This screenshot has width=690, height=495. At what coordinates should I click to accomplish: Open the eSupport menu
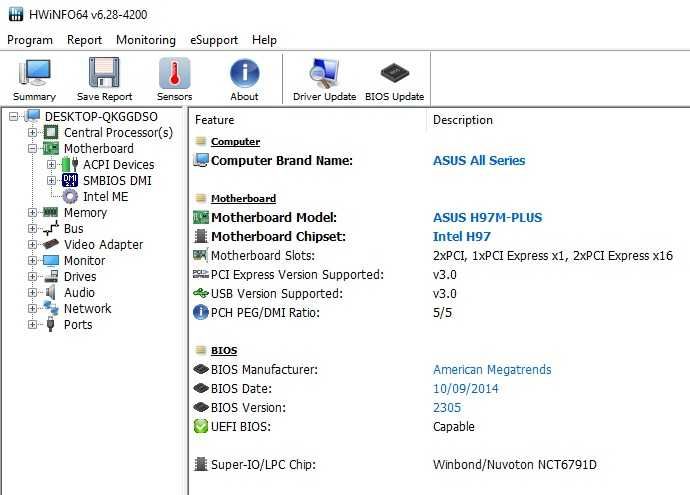[x=214, y=40]
